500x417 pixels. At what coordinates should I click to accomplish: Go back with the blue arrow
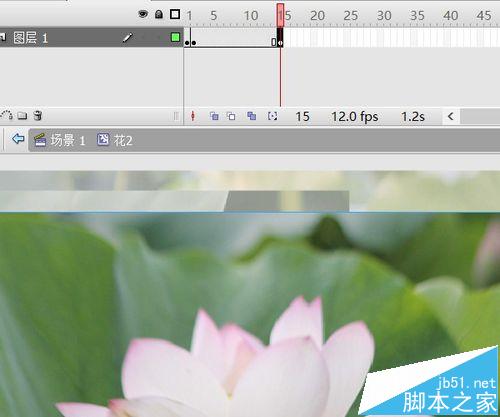pos(18,138)
